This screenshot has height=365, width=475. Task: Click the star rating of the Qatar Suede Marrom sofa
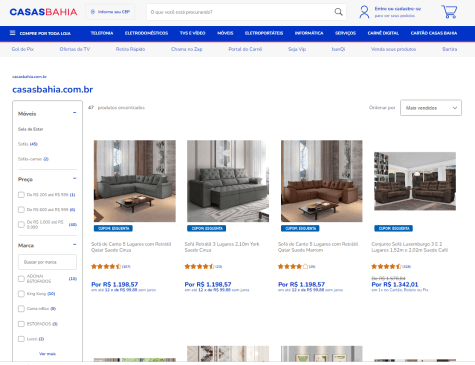coord(293,266)
